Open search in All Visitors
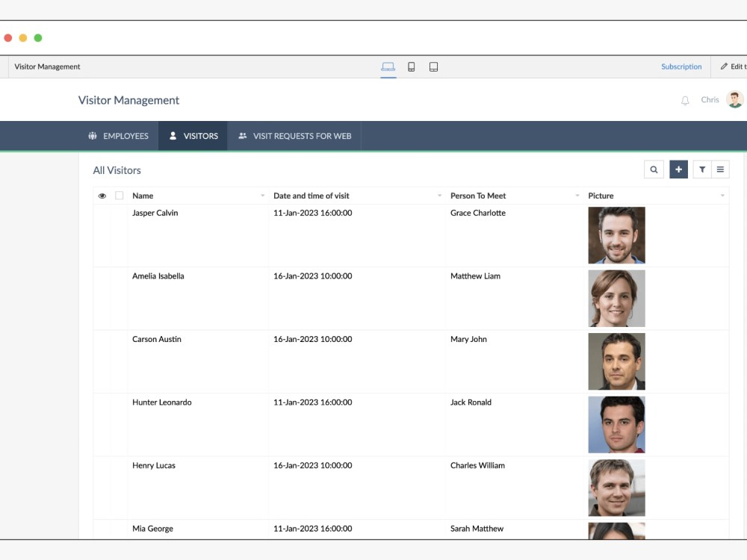Image resolution: width=747 pixels, height=560 pixels. pyautogui.click(x=654, y=169)
